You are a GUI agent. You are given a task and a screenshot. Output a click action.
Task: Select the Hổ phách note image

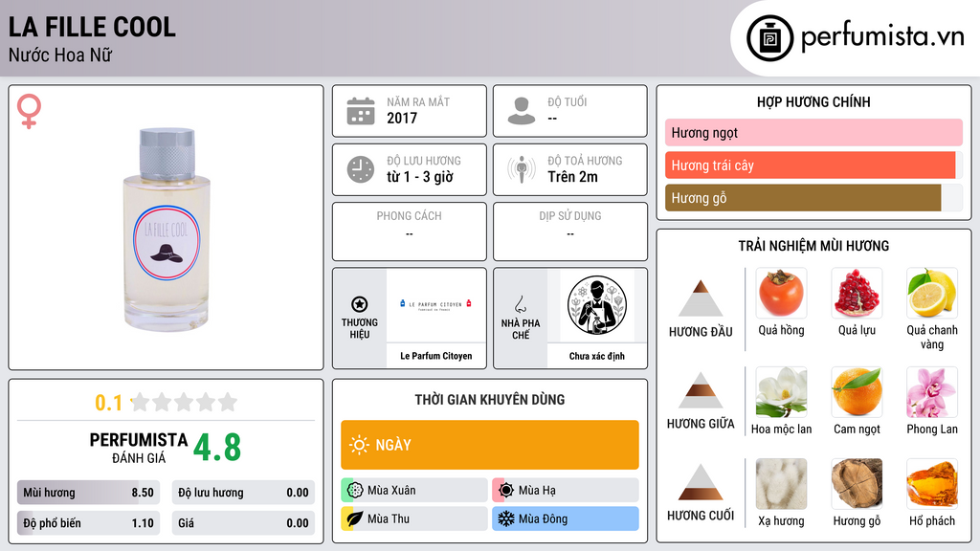[932, 483]
